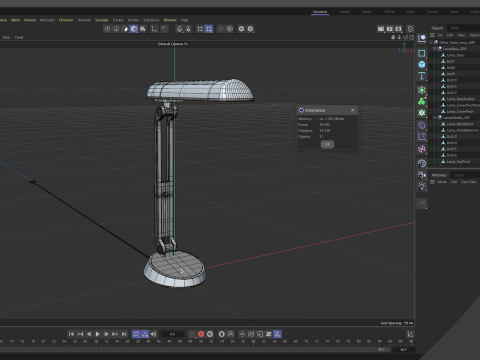Open the viewport Panel menu
The width and height of the screenshot is (480, 360).
pos(19,37)
